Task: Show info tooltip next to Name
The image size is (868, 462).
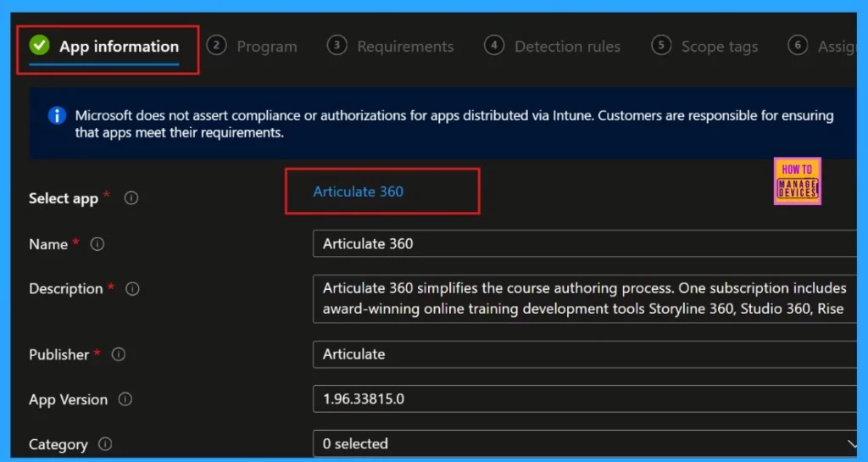Action: (x=97, y=244)
